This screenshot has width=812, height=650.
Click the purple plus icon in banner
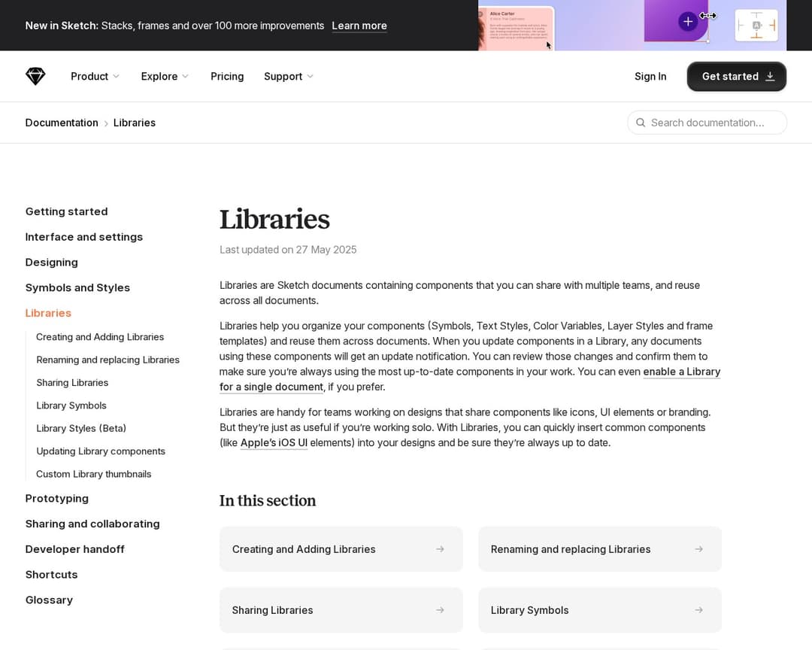(687, 21)
